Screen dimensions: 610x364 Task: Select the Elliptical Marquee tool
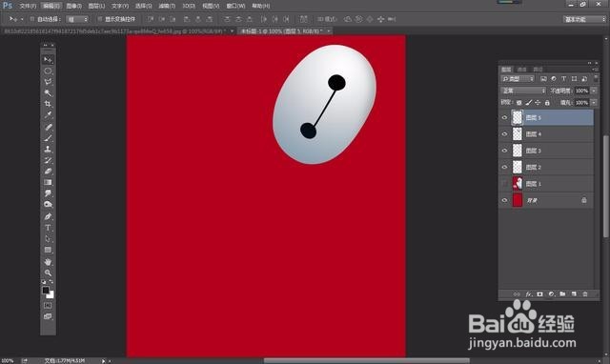tap(48, 71)
